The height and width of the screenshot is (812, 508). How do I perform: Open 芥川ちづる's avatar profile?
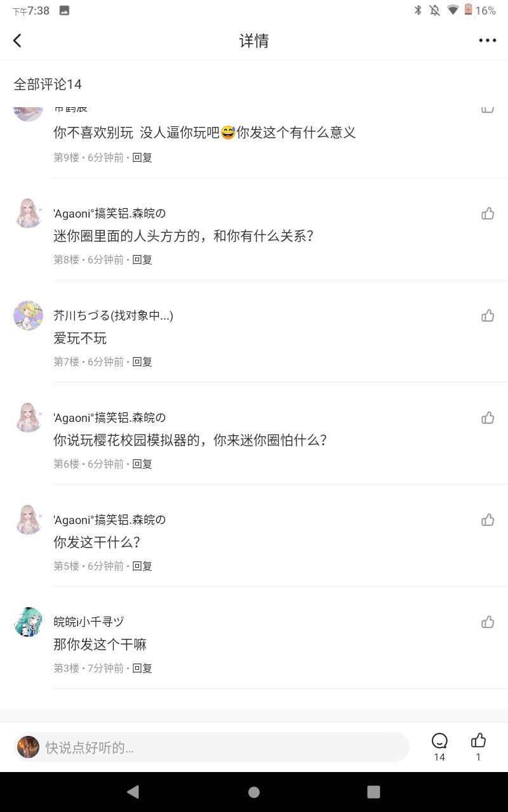pos(28,316)
